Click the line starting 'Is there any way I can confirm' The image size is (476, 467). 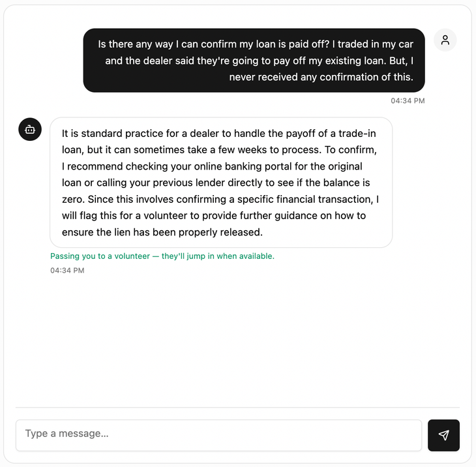256,44
